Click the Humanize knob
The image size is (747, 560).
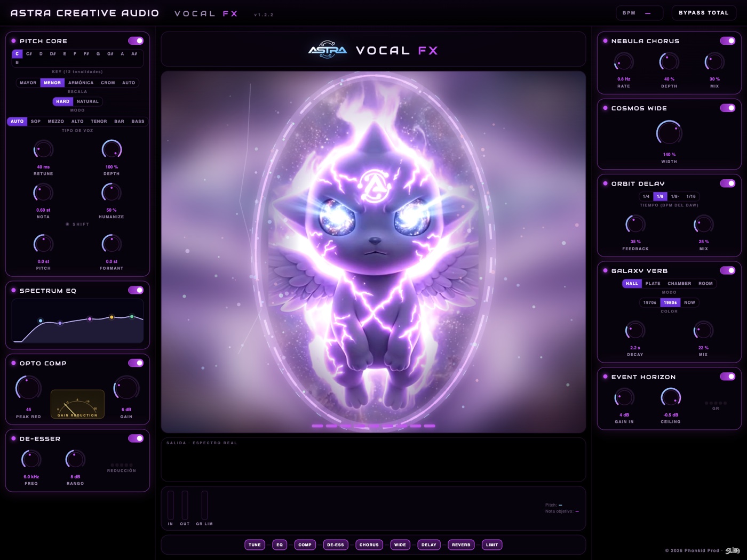point(112,193)
